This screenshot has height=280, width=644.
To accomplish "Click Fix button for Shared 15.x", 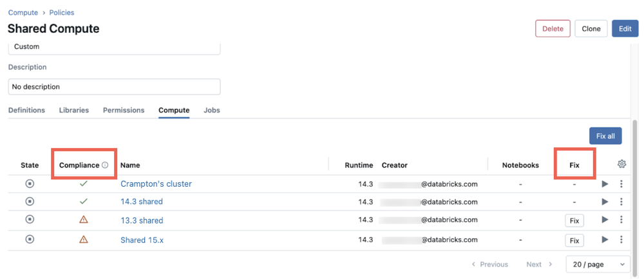I will [574, 241].
